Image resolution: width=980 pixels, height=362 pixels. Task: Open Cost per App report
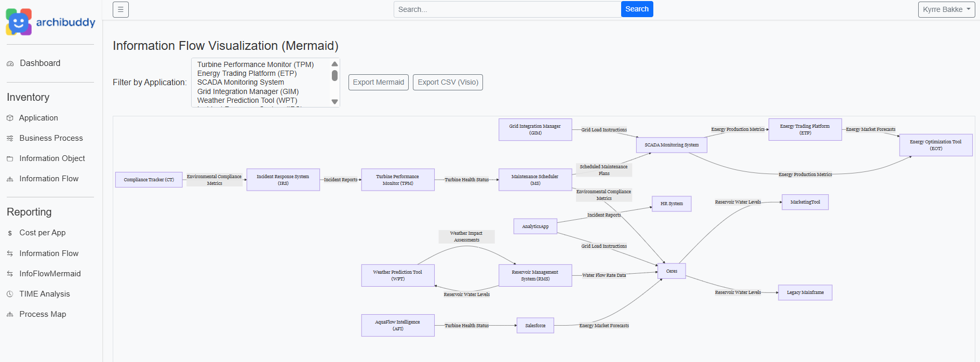pos(42,233)
